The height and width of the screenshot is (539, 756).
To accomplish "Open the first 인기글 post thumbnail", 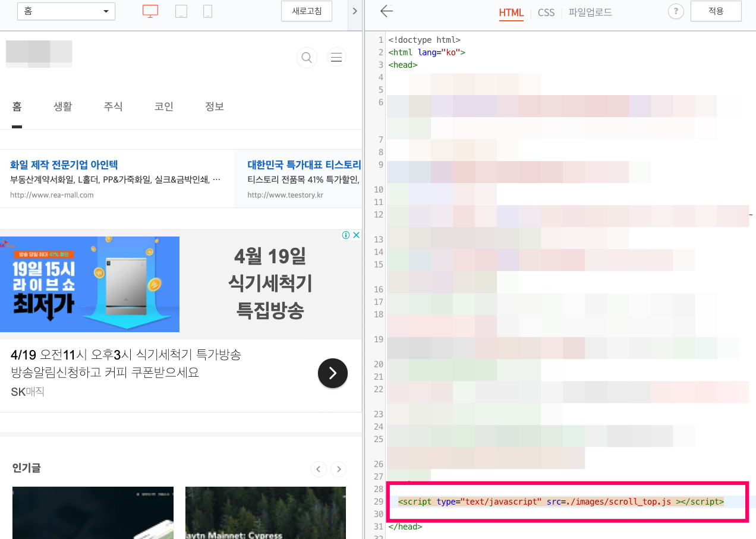I will pos(93,513).
